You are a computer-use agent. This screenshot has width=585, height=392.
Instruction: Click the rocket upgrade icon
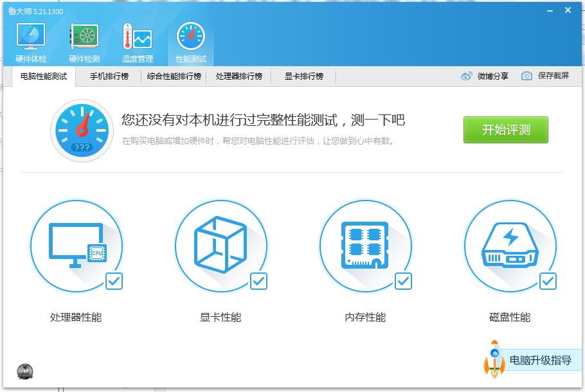coord(494,359)
